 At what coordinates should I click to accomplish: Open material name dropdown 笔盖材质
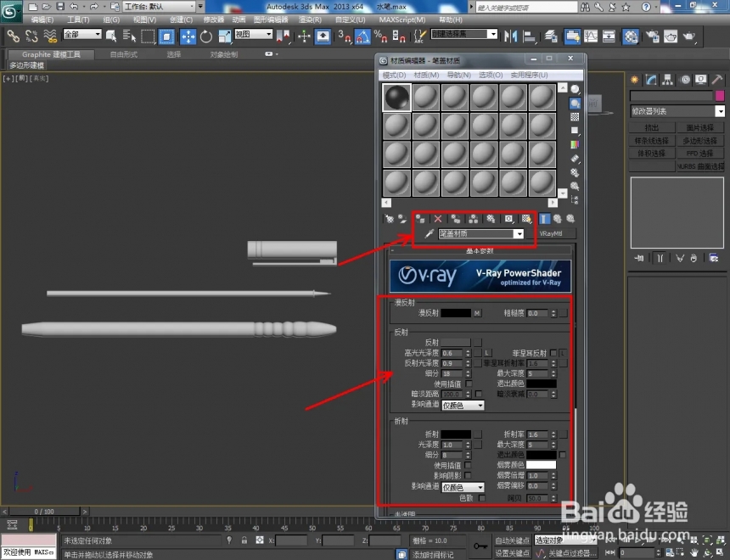(519, 233)
